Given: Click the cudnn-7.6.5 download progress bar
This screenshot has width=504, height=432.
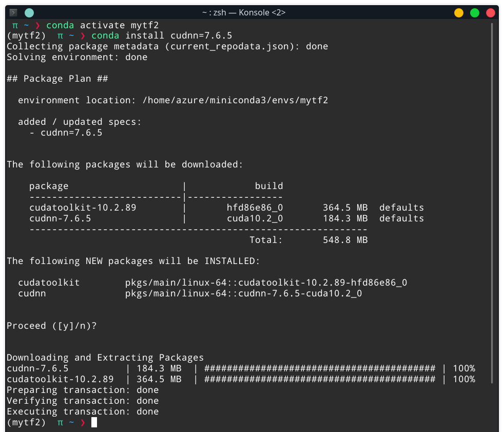Looking at the screenshot, I should click(x=320, y=369).
